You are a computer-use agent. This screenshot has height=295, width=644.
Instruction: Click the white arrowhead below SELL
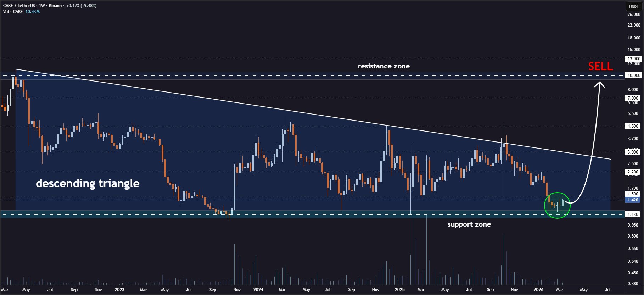click(x=600, y=85)
